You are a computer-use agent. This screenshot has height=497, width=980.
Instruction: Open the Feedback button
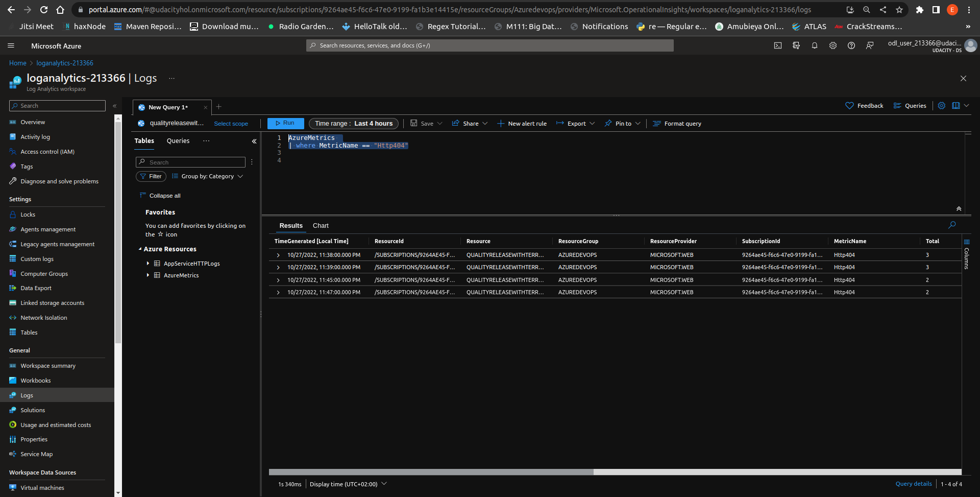864,106
